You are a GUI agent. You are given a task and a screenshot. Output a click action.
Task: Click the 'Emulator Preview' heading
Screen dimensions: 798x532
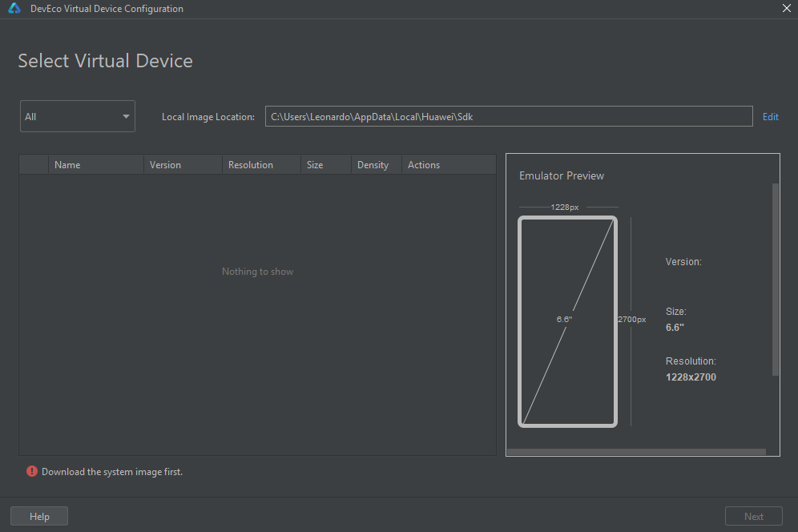tap(562, 175)
